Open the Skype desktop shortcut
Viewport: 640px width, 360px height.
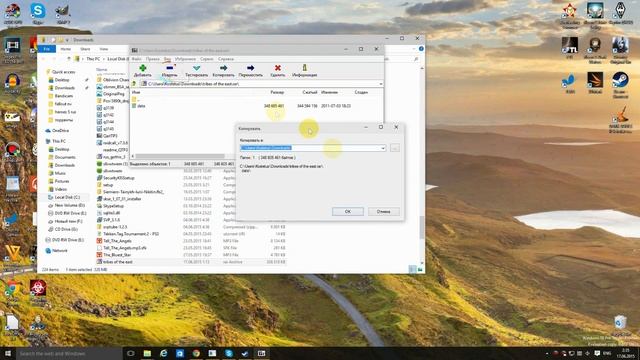[38, 13]
